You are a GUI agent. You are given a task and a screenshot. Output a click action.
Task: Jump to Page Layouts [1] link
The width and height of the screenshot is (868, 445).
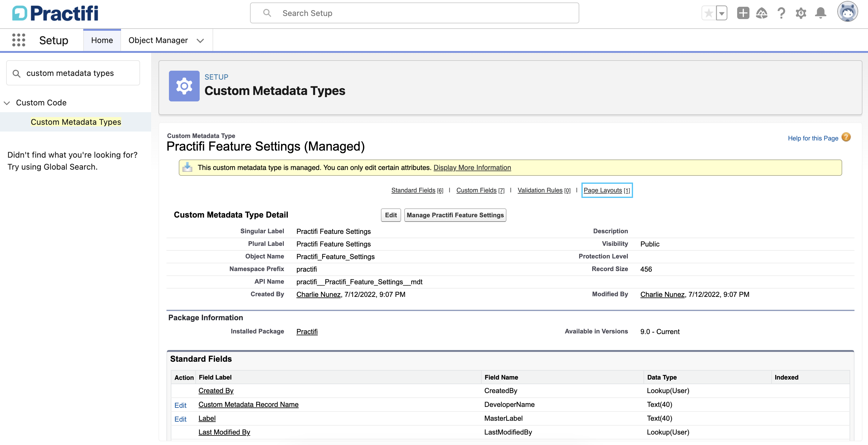607,191
